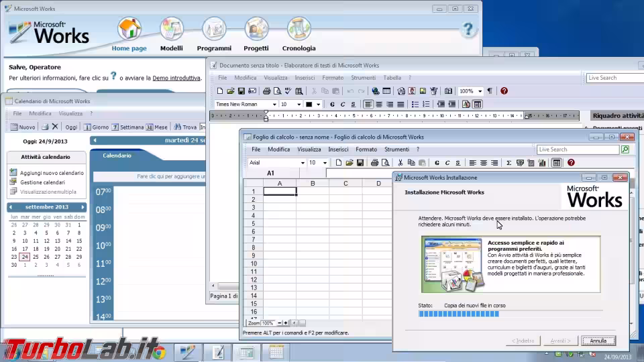The height and width of the screenshot is (362, 644).
Task: Open the Times New Roman font dropdown
Action: [274, 105]
